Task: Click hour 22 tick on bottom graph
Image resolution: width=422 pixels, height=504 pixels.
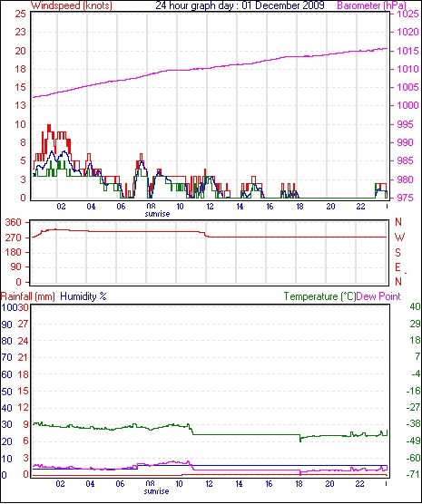Action: (360, 483)
